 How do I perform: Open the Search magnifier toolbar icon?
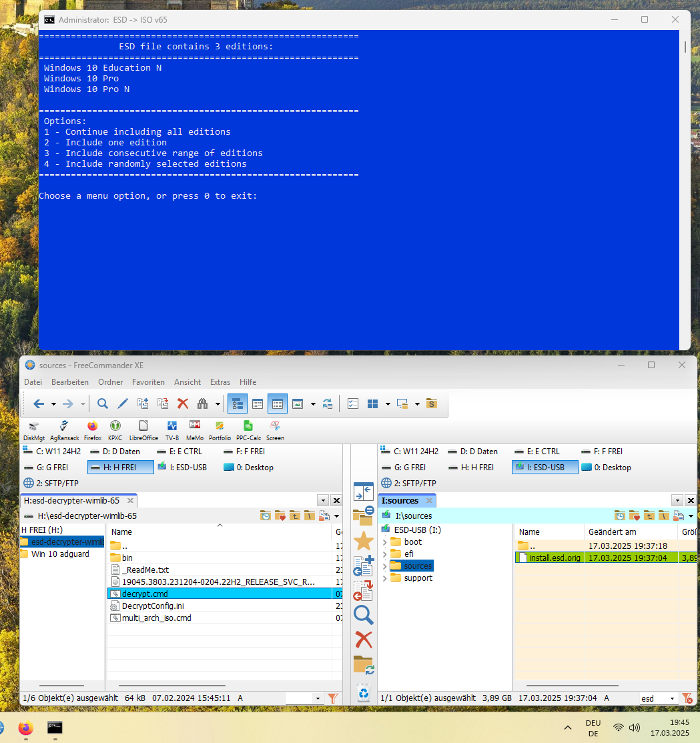coord(102,404)
